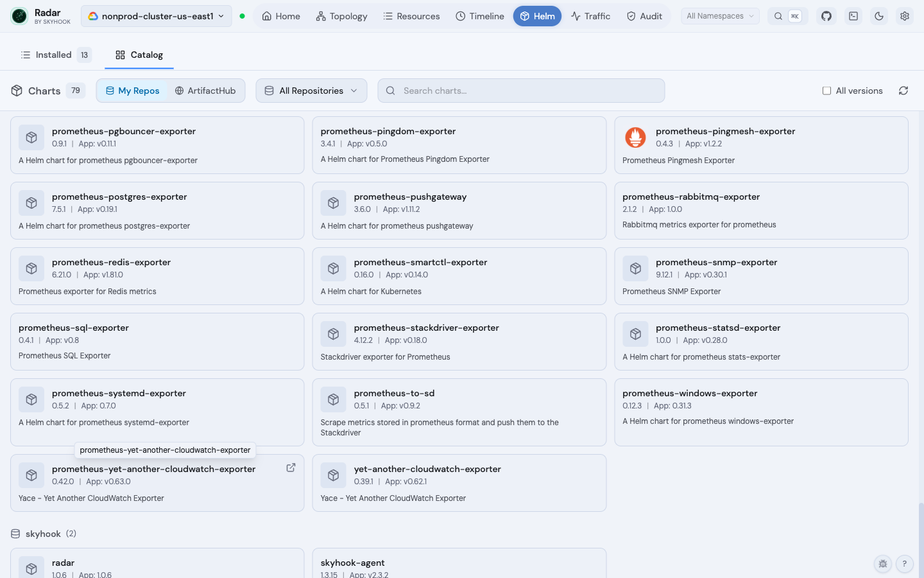Click the package icon of prometheus-statsd-exporter

tap(635, 334)
